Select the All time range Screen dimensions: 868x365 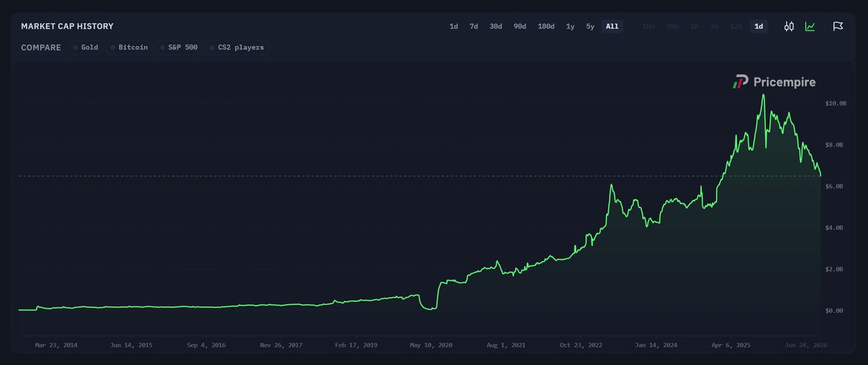[612, 27]
